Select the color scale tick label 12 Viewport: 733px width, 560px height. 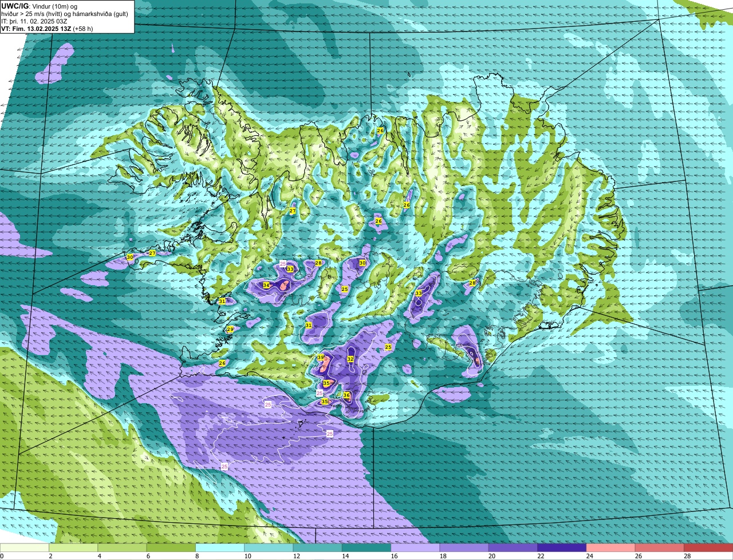pyautogui.click(x=295, y=556)
